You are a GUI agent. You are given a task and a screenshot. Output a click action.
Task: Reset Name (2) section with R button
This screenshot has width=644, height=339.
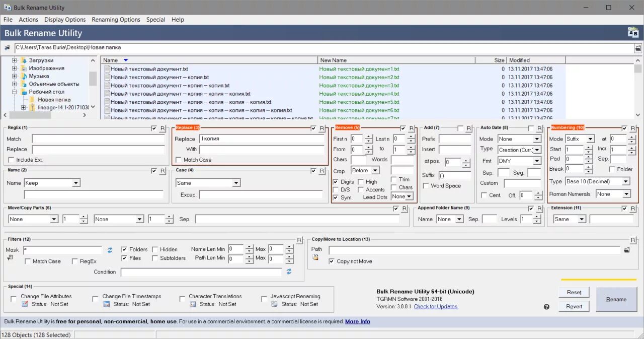coord(163,171)
